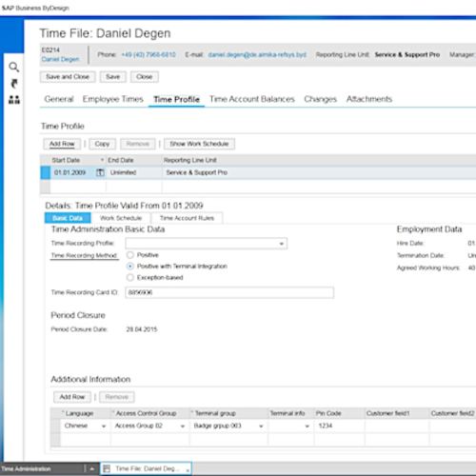Image resolution: width=476 pixels, height=476 pixels.
Task: Open the phone number link
Action: [149, 54]
